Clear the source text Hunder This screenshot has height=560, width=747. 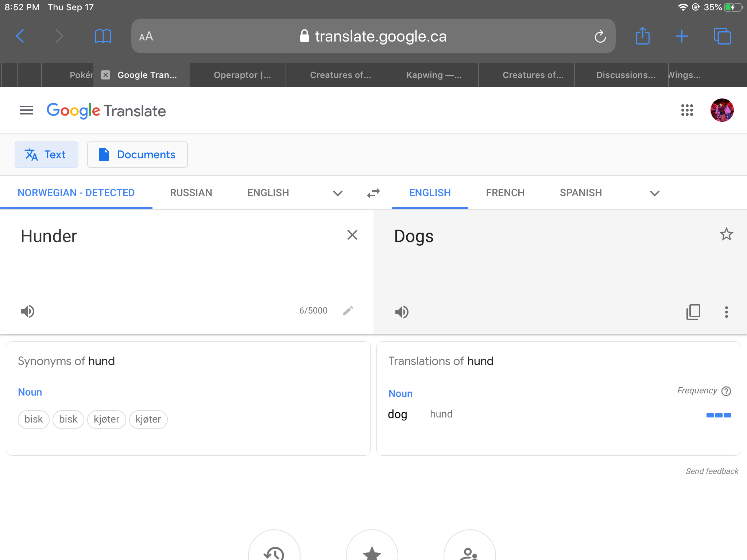coord(352,235)
